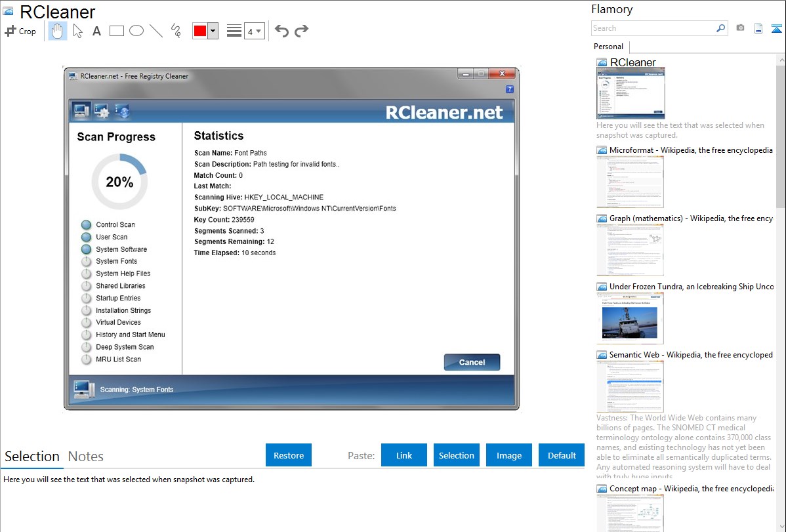Click System Help Files in the scan list
The width and height of the screenshot is (786, 532).
pos(123,274)
